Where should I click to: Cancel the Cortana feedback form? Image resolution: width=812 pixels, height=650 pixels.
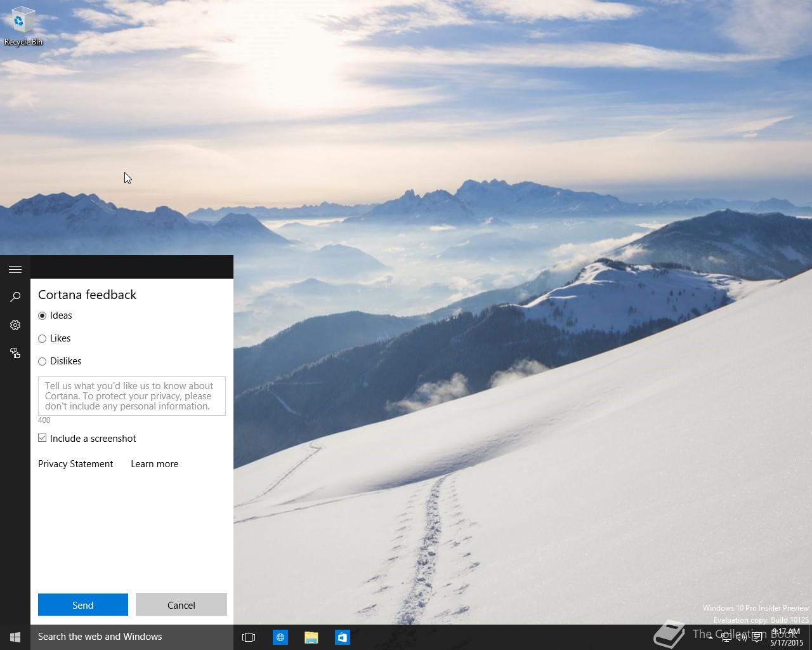181,605
